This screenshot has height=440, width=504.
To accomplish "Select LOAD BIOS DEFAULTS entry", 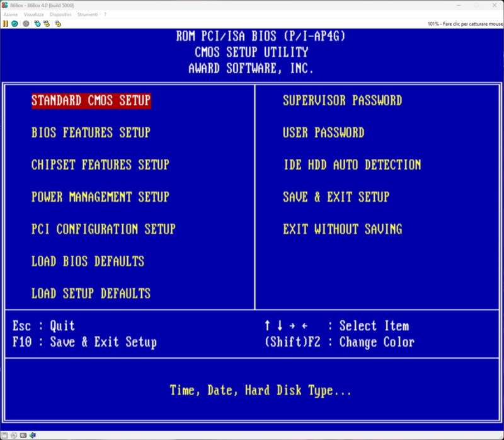I will pyautogui.click(x=88, y=261).
